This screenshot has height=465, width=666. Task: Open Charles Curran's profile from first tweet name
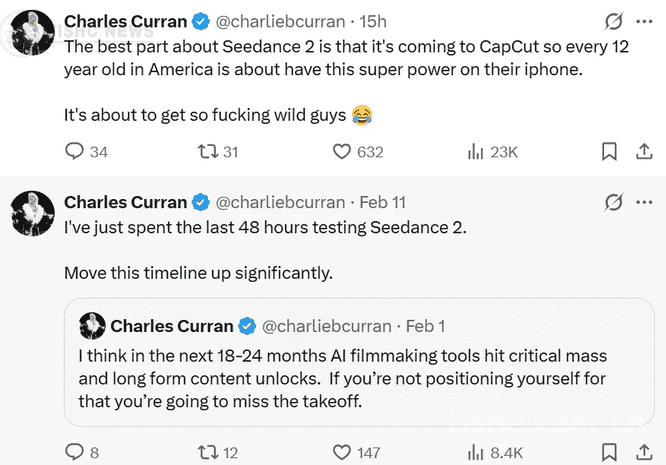pyautogui.click(x=125, y=22)
